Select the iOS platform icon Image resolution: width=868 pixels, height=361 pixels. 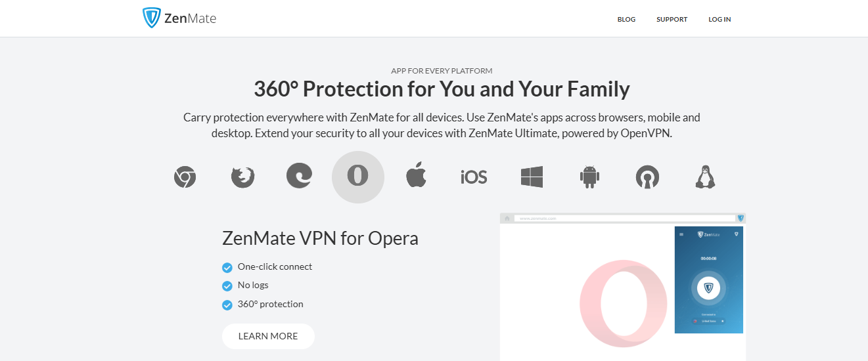coord(474,177)
